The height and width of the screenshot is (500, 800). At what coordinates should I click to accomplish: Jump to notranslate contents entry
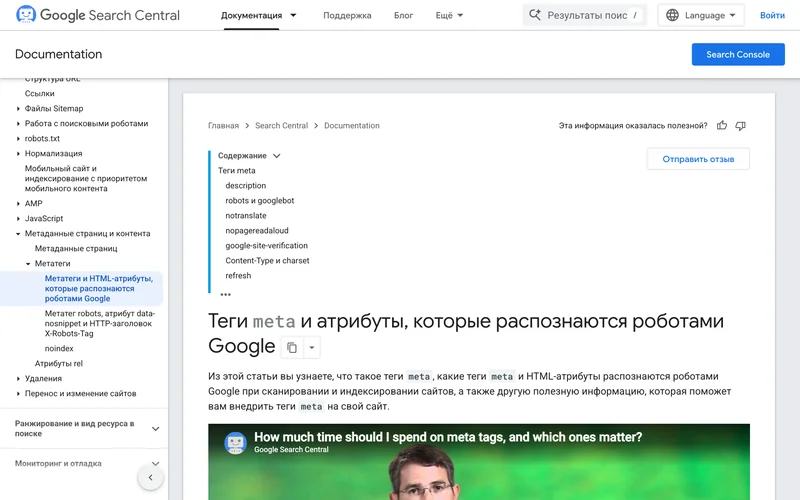click(246, 215)
